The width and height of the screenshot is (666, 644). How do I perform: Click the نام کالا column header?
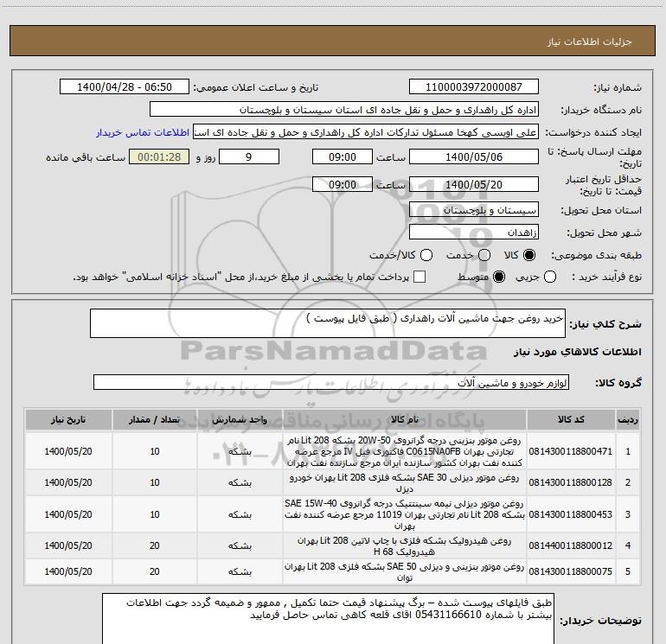[x=405, y=420]
